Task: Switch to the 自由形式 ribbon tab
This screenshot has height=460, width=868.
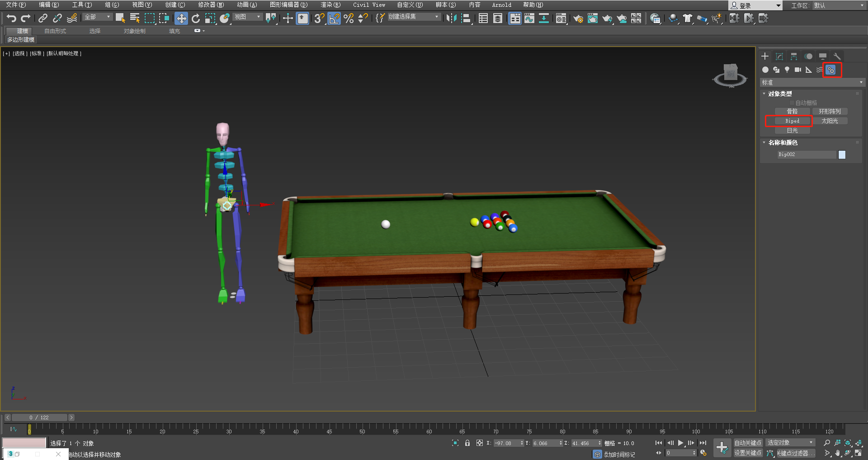Action: pos(55,31)
